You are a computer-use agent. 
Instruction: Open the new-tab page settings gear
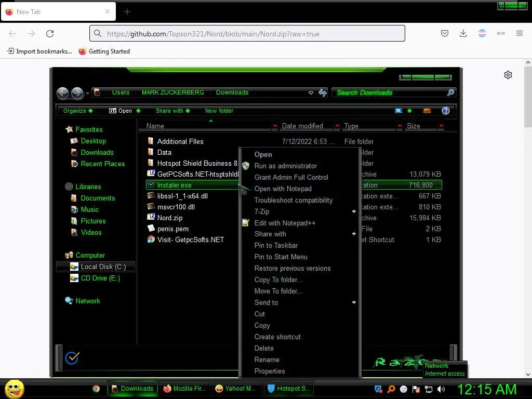tap(508, 75)
